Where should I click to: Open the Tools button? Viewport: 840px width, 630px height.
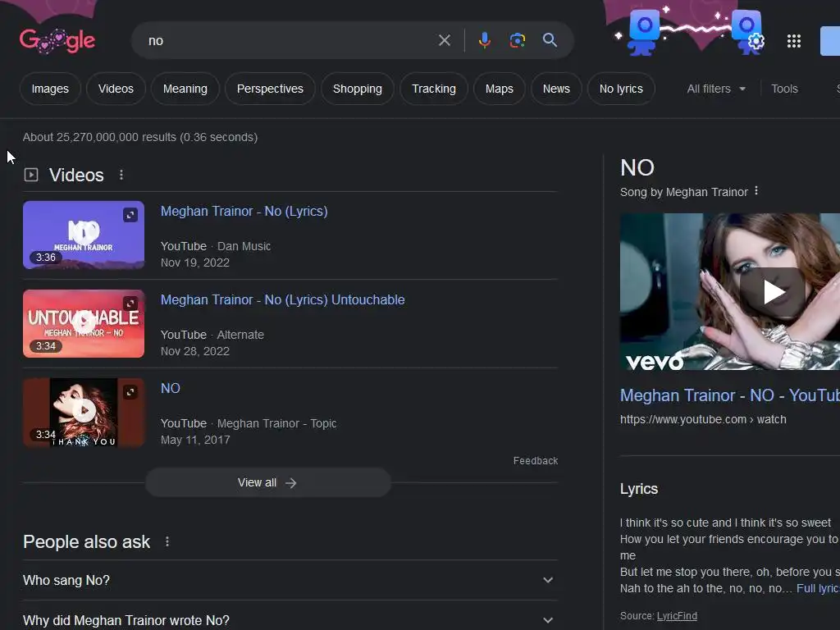(x=784, y=89)
